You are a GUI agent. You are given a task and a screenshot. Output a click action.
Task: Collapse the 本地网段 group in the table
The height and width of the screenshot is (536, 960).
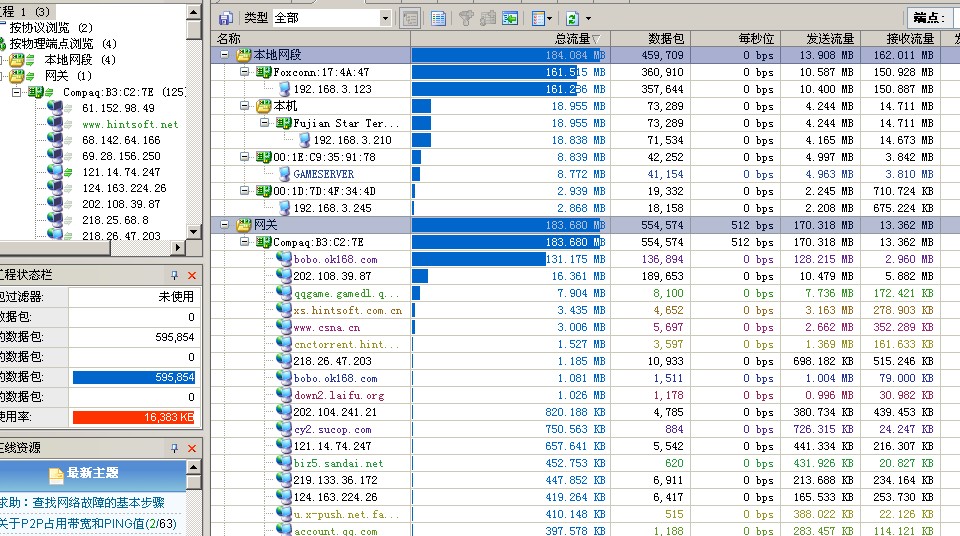click(x=225, y=55)
